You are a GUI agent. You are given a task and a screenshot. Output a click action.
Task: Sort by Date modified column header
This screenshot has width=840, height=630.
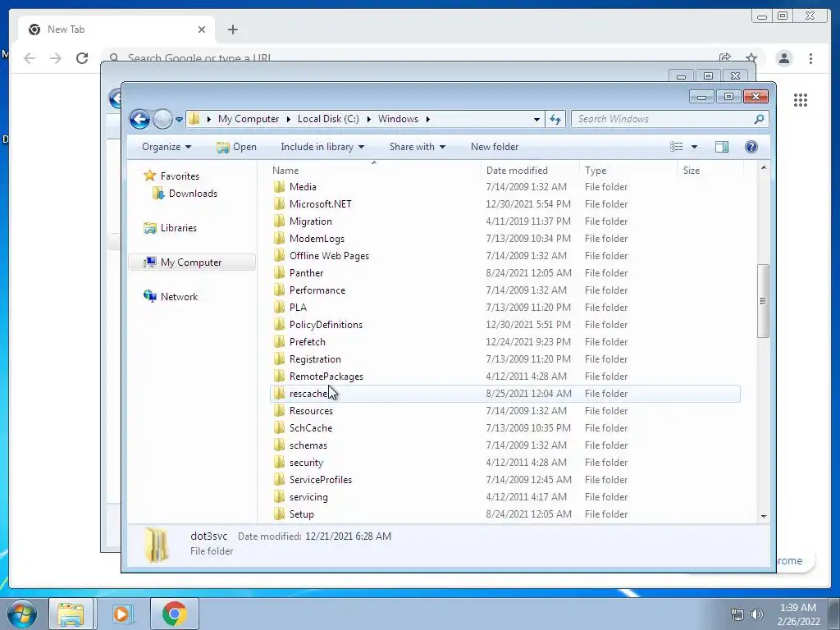point(517,171)
